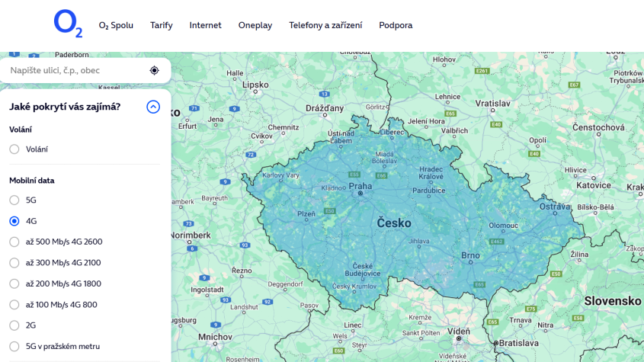Viewport: 644px width, 362px height.
Task: Select the 5G coverage option
Action: 14,200
